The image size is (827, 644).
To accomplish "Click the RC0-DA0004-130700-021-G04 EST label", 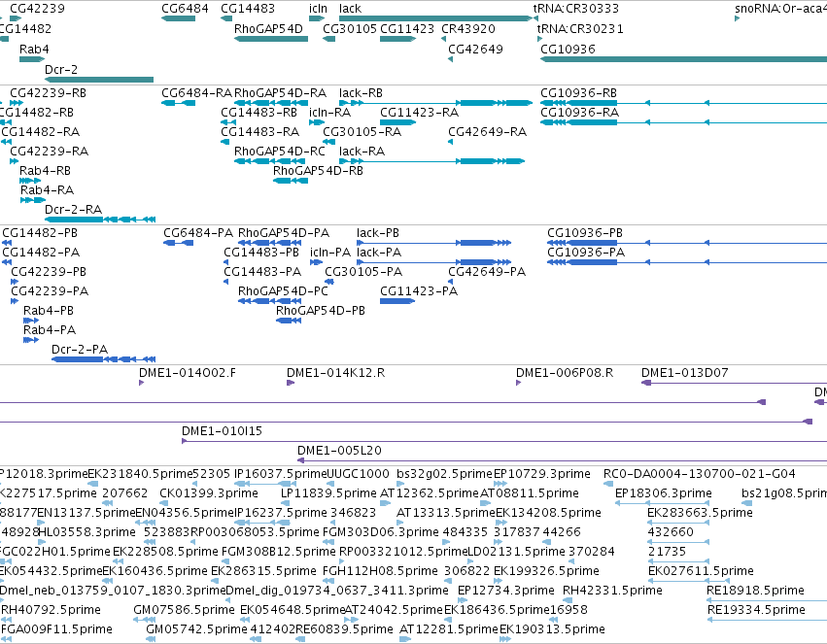I will coord(700,474).
